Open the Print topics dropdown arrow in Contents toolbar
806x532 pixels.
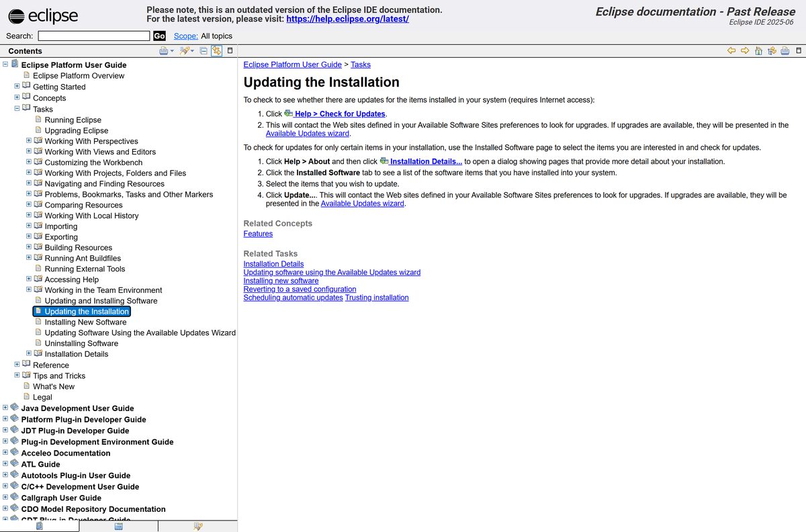coord(172,51)
